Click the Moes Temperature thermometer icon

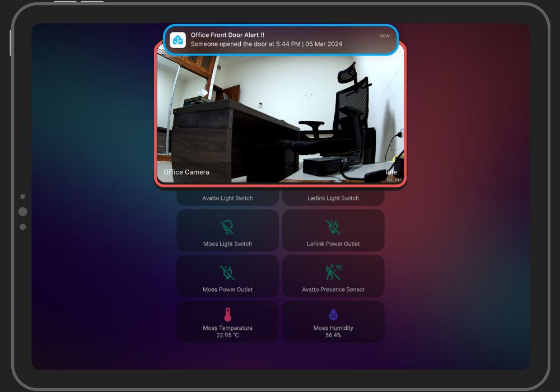click(227, 315)
